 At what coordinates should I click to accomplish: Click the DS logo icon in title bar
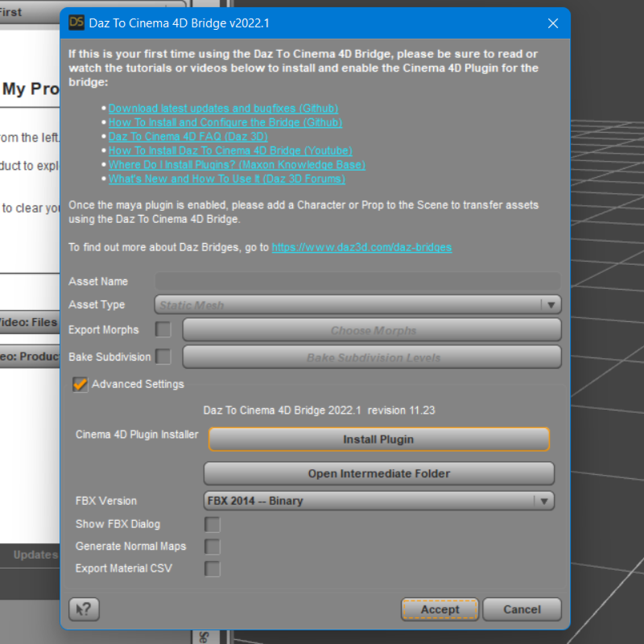[76, 23]
